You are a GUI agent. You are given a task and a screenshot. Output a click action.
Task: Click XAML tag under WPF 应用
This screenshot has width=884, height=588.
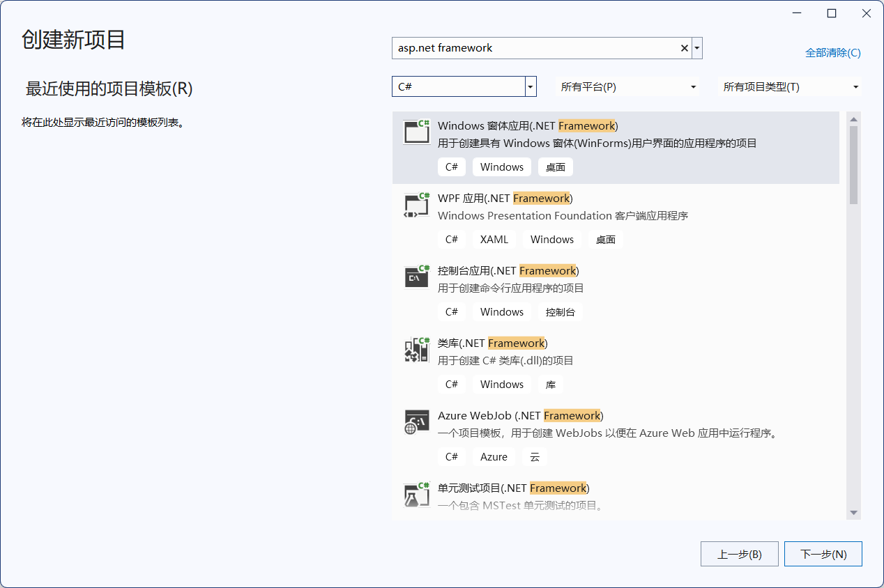click(x=494, y=240)
